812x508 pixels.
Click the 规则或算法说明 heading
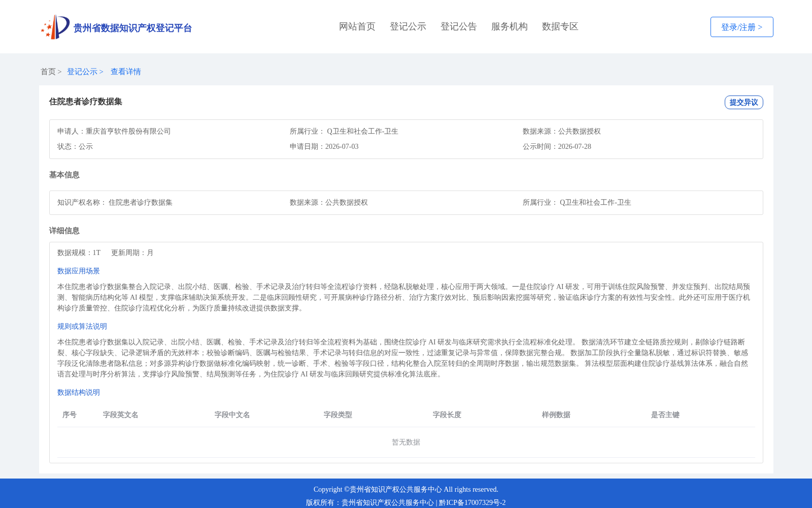tap(82, 326)
